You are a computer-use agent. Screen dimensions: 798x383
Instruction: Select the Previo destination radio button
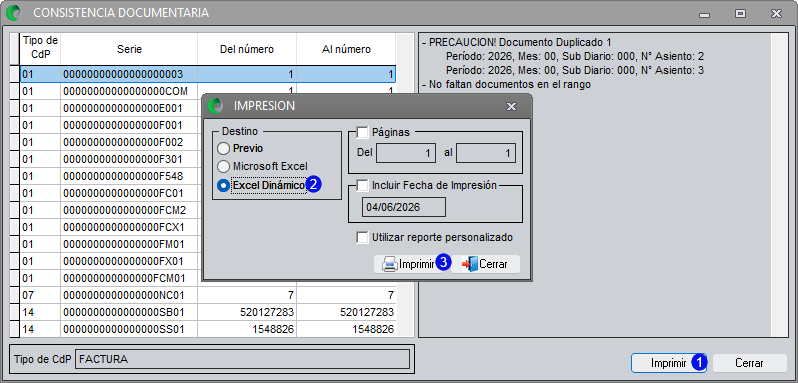[x=223, y=149]
